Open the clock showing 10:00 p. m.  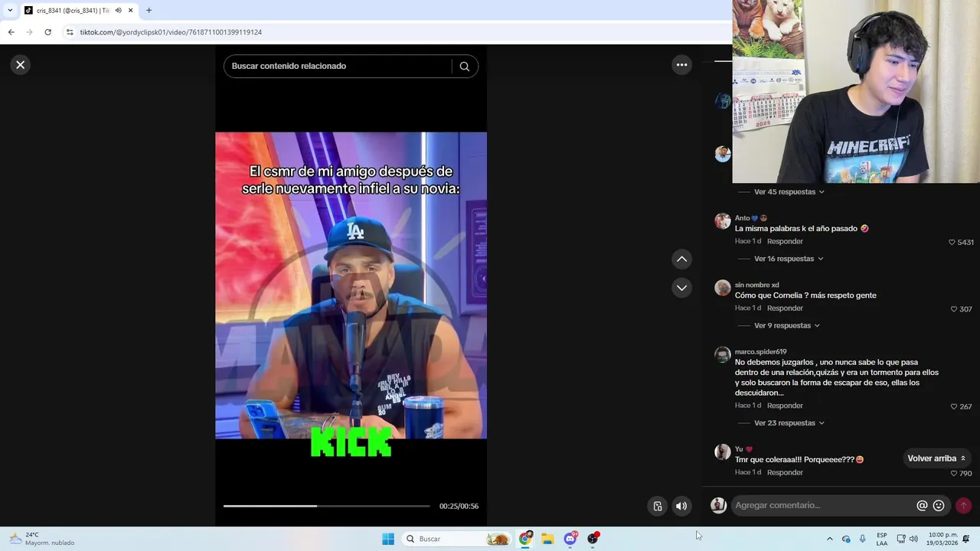tap(942, 539)
